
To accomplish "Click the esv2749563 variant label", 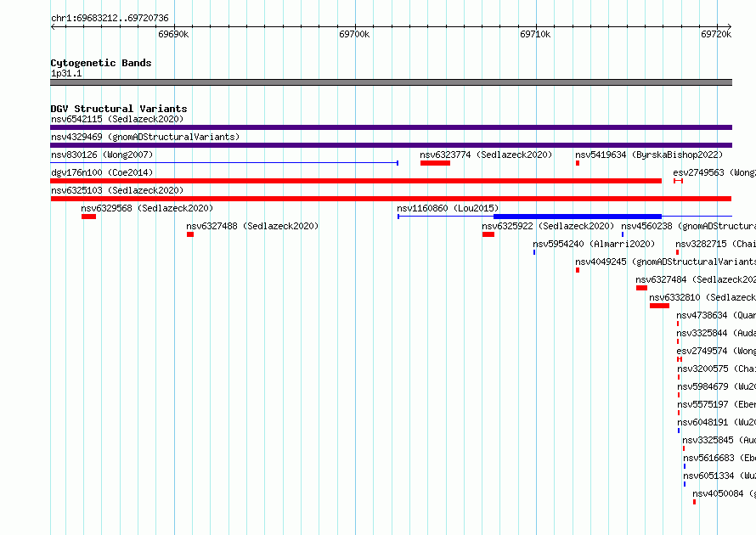I will tap(714, 172).
